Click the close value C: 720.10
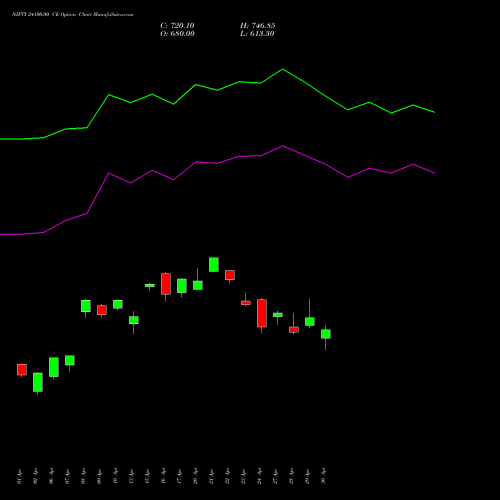This screenshot has width=500, height=500. click(177, 26)
